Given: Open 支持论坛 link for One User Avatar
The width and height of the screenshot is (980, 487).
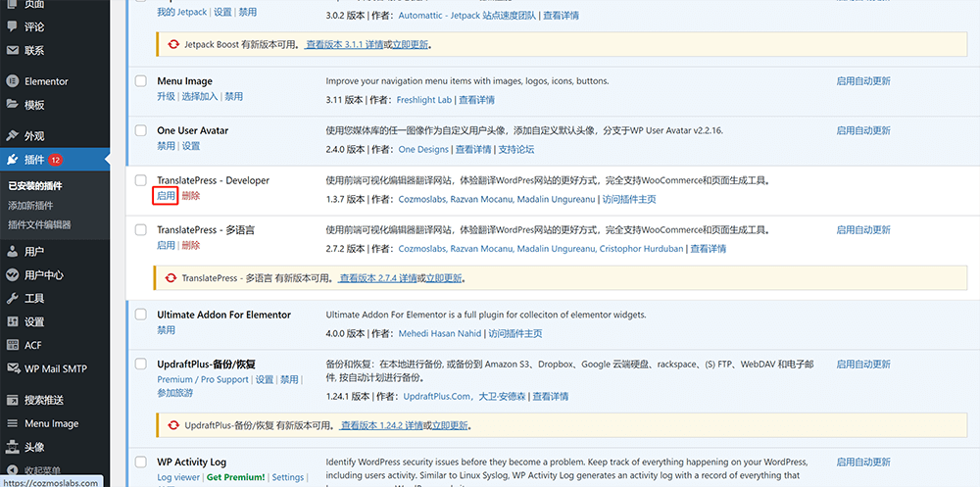Looking at the screenshot, I should [x=516, y=149].
